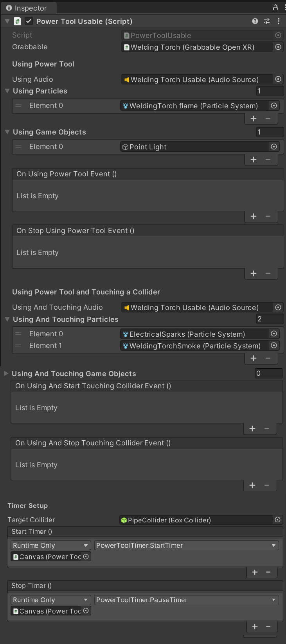Click object picker for Using Audio field
Image resolution: width=286 pixels, height=644 pixels.
point(278,79)
